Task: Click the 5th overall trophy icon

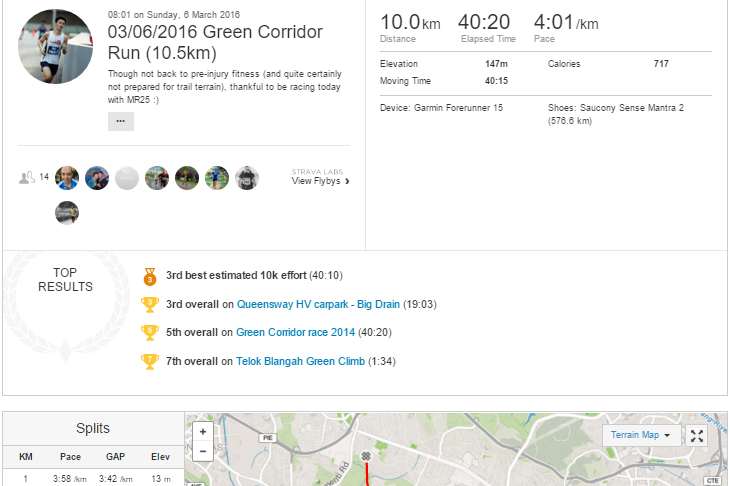Action: pos(149,333)
